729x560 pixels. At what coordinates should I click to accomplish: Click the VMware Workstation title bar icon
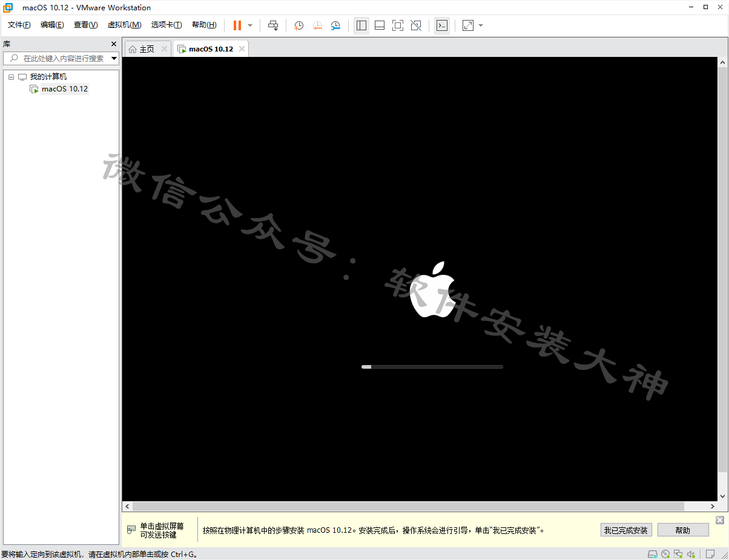click(x=8, y=7)
